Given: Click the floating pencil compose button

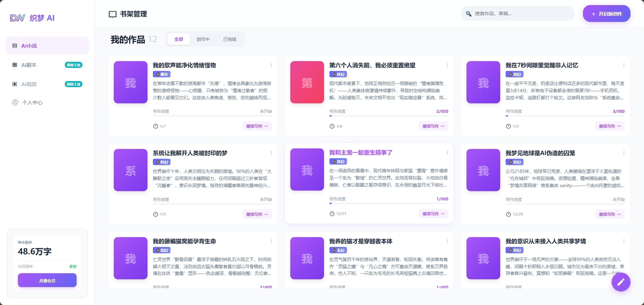Looking at the screenshot, I should pos(620,282).
